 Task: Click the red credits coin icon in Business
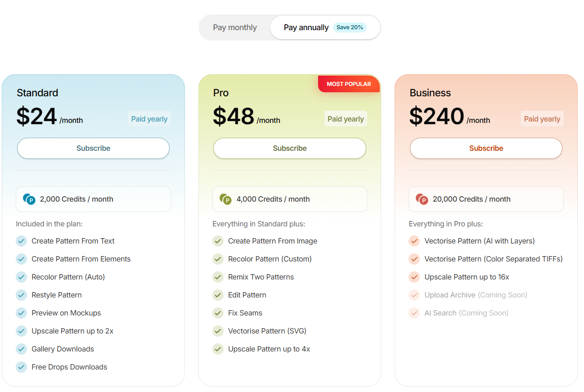(x=422, y=199)
